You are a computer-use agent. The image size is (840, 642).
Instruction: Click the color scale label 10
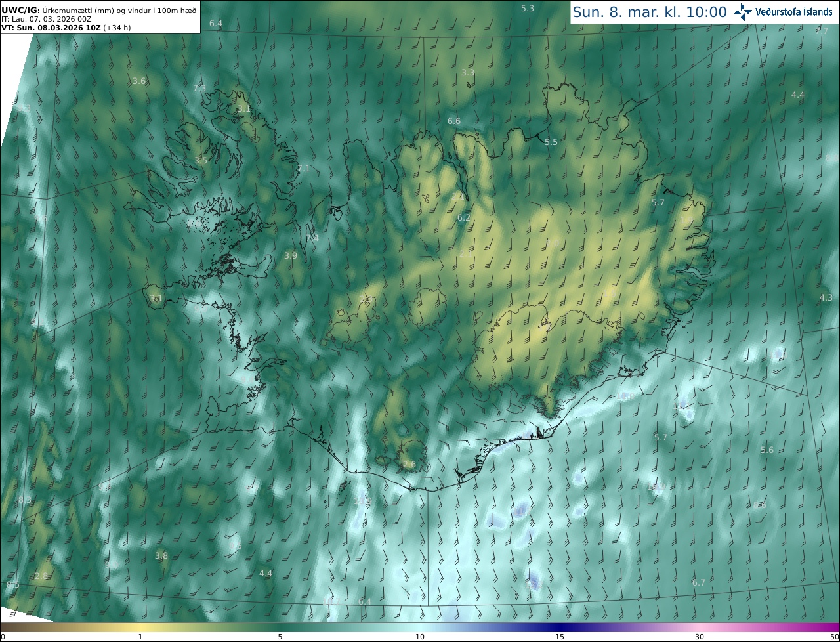pyautogui.click(x=420, y=637)
